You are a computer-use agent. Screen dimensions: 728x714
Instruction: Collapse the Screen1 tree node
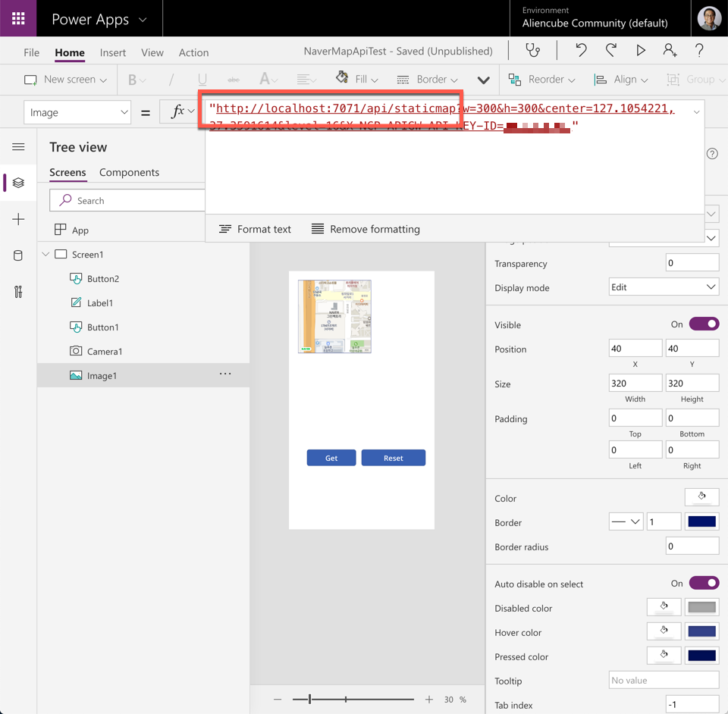coord(45,254)
